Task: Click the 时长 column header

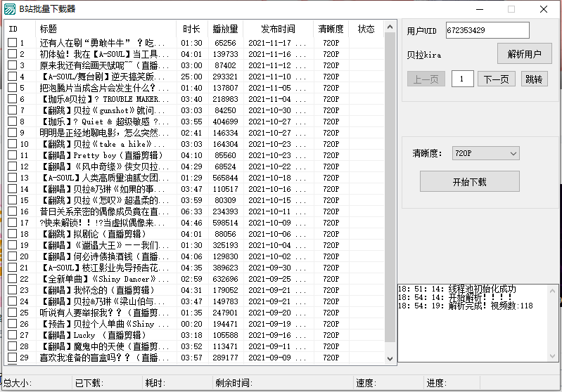Action: 191,30
